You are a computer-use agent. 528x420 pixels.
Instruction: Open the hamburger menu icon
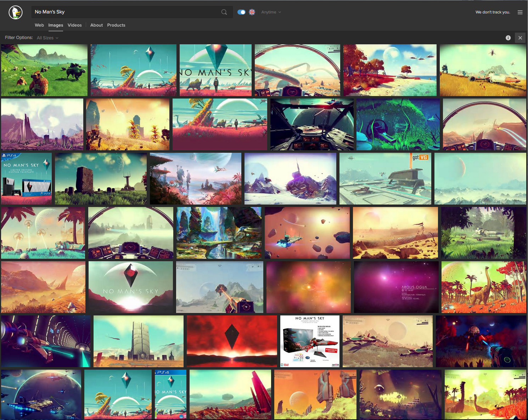[x=520, y=12]
